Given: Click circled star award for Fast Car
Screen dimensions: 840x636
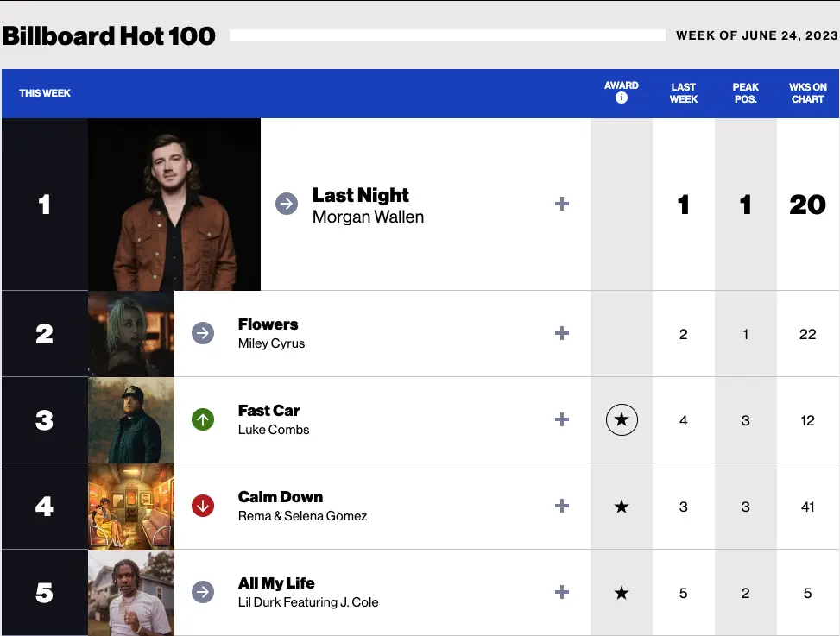Looking at the screenshot, I should click(x=622, y=420).
